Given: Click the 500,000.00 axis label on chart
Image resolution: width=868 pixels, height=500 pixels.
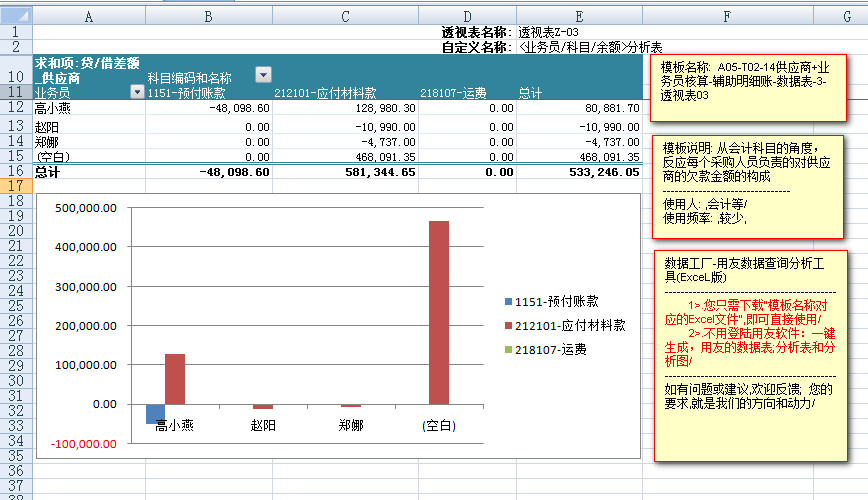Looking at the screenshot, I should (x=87, y=209).
